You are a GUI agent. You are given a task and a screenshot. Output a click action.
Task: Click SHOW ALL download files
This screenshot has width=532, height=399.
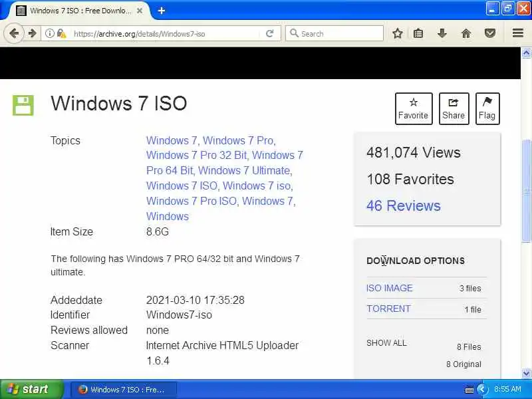pos(386,343)
